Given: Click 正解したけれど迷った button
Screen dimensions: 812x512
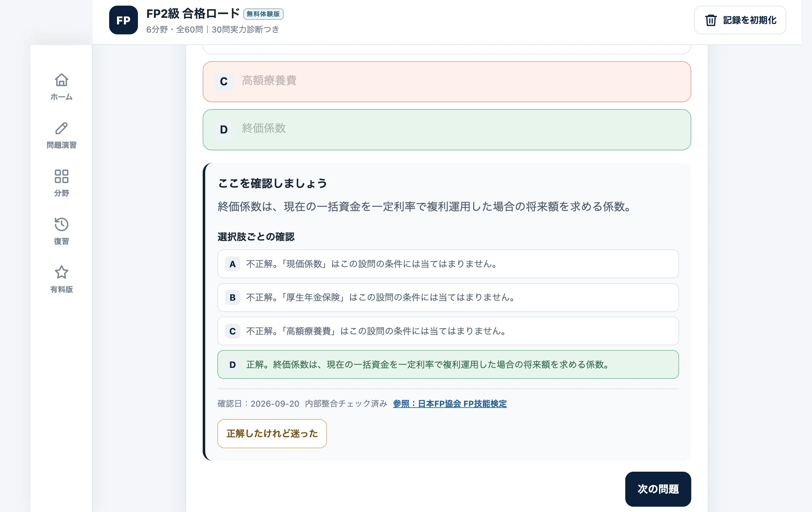Looking at the screenshot, I should pyautogui.click(x=272, y=434).
